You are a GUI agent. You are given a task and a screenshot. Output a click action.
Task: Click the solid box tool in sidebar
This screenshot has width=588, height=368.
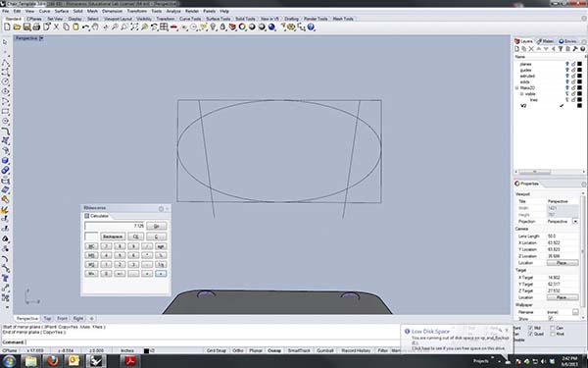pyautogui.click(x=5, y=160)
